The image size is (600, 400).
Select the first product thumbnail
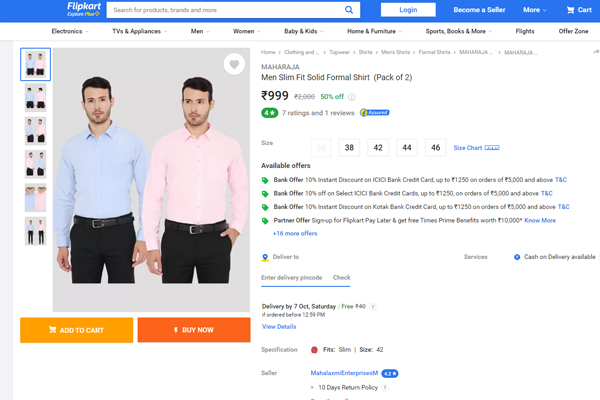[35, 65]
